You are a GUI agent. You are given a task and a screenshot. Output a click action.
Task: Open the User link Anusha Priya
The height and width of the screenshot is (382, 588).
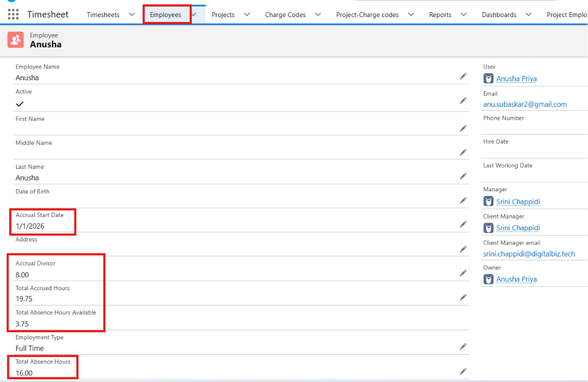pyautogui.click(x=516, y=79)
